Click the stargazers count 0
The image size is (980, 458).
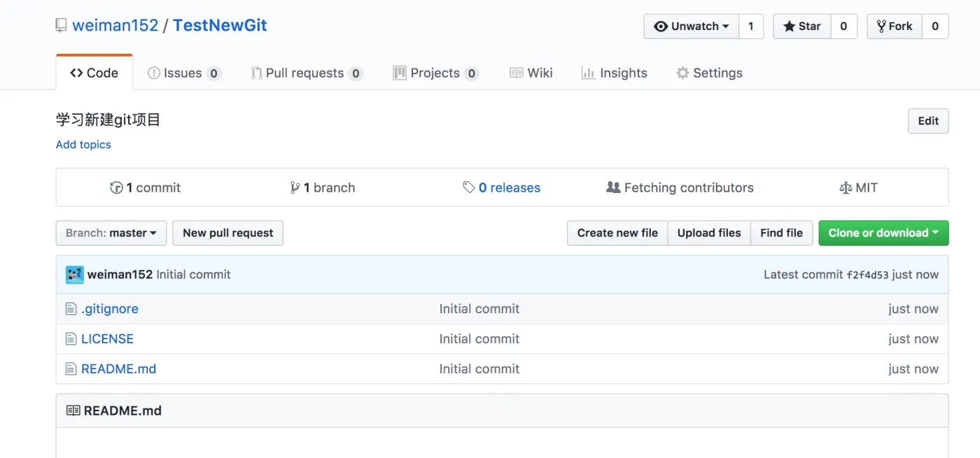(843, 26)
